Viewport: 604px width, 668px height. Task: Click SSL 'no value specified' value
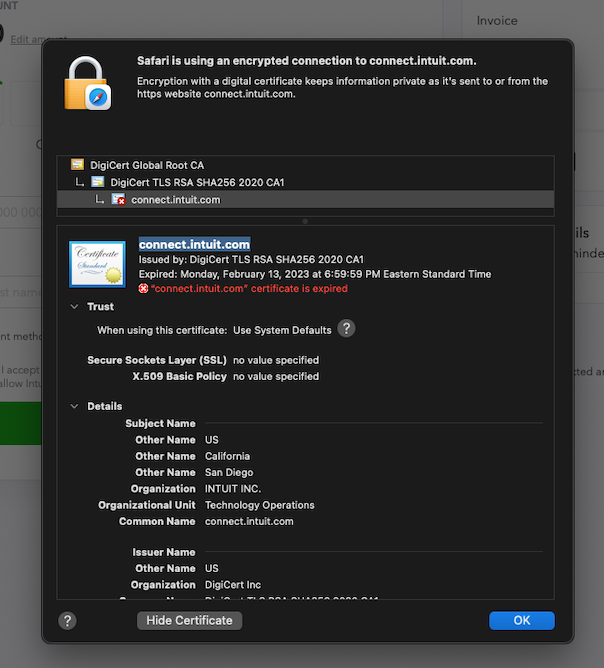tap(276, 360)
